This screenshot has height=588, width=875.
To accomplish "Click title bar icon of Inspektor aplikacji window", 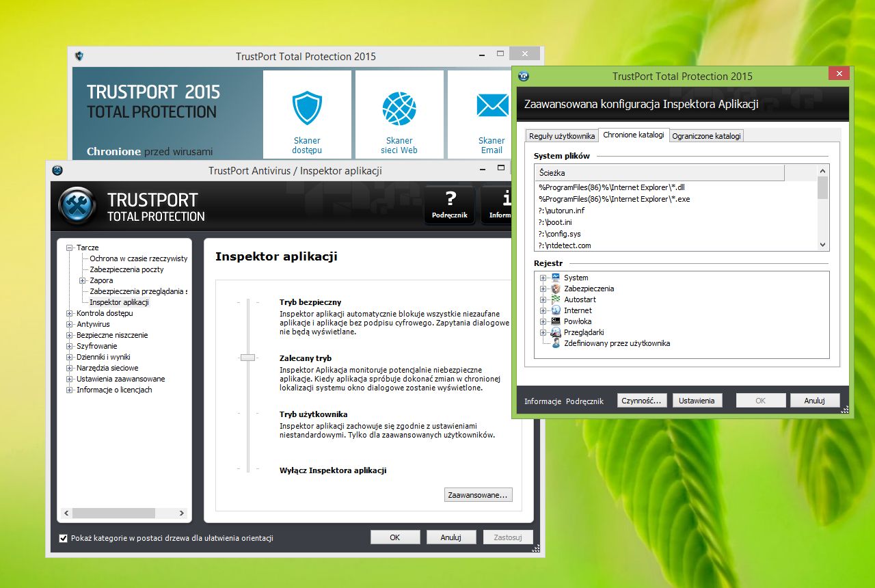I will click(57, 171).
